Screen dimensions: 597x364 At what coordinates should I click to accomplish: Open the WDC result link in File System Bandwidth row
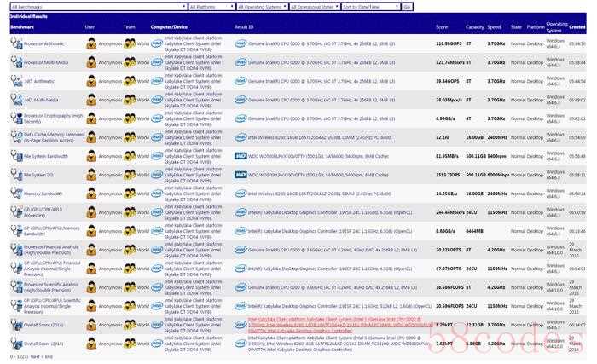pyautogui.click(x=318, y=156)
